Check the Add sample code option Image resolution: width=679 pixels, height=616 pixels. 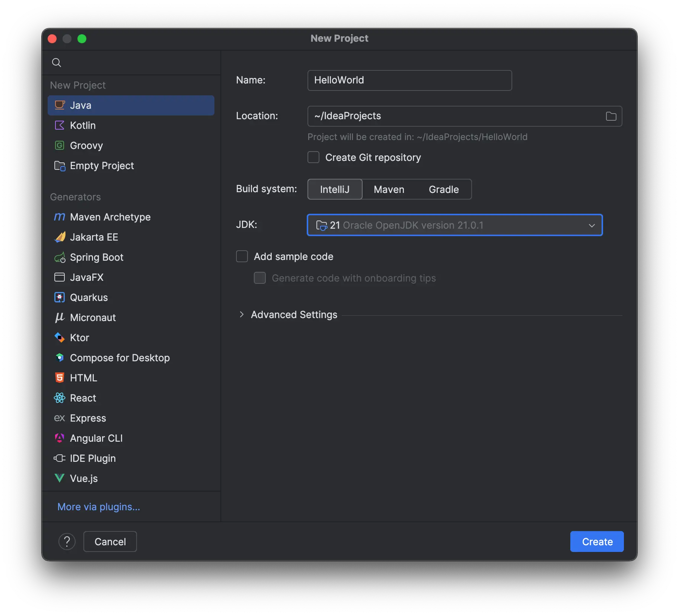click(x=242, y=256)
